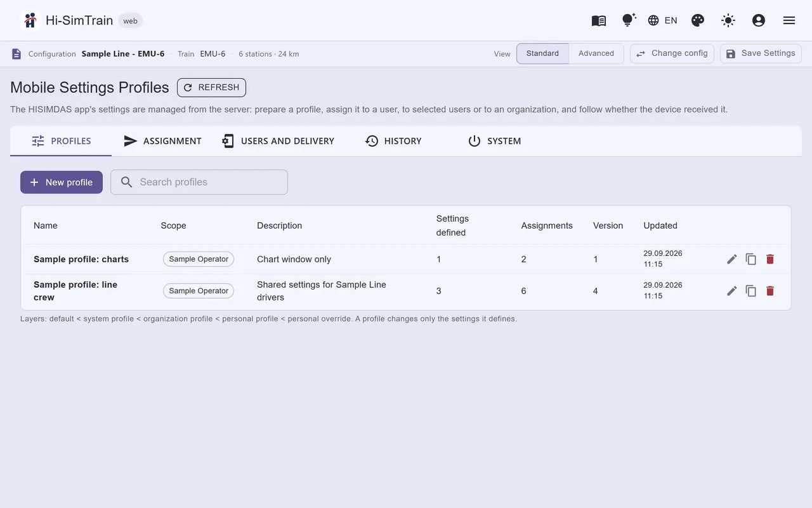The width and height of the screenshot is (812, 508).
Task: Click the 'Sample Line - EMU-6' configuration name
Action: point(123,54)
